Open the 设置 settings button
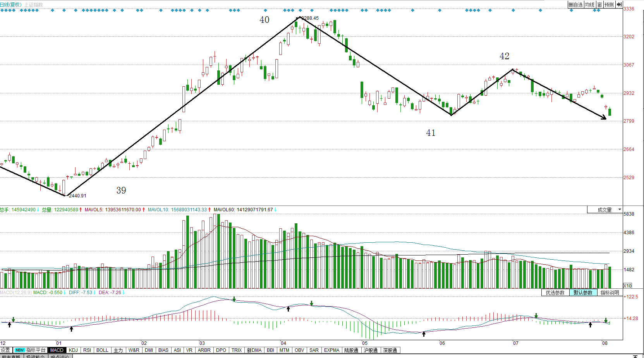Image resolution: width=644 pixels, height=358 pixels. click(5, 350)
